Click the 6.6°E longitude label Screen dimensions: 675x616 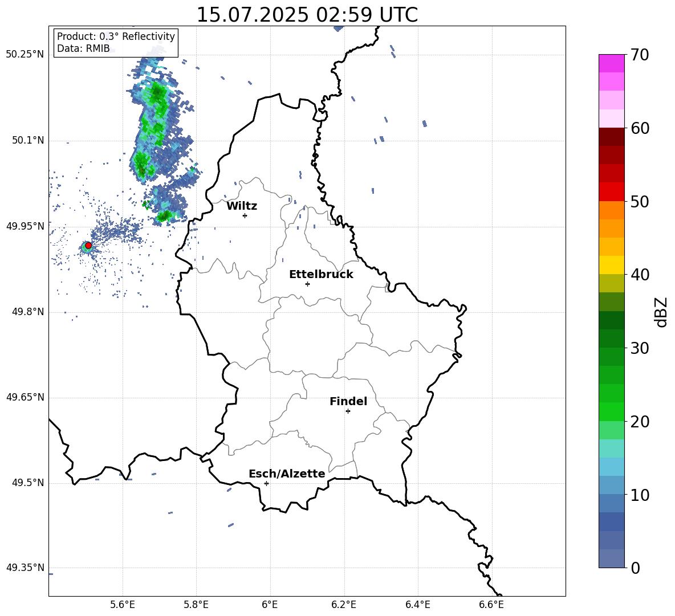point(491,605)
